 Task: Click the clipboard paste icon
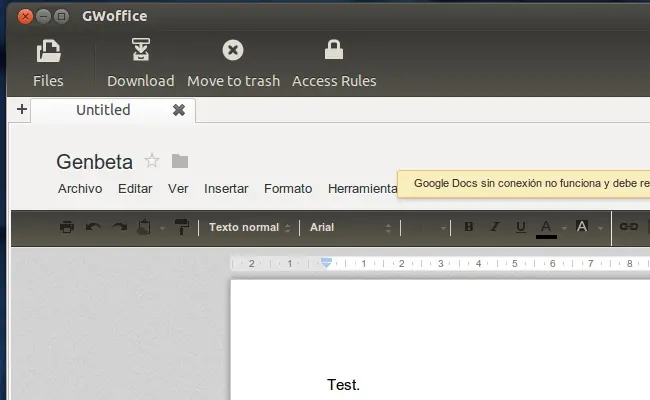144,227
